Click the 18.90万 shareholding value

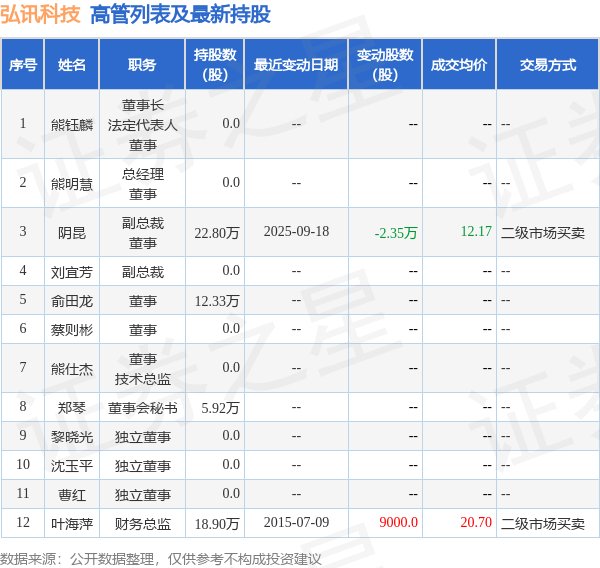coord(217,524)
